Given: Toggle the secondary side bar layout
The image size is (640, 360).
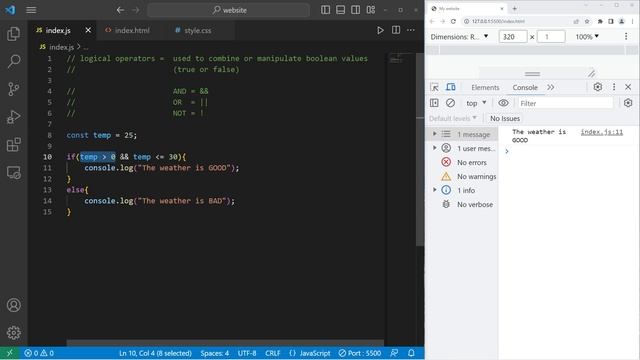Looking at the screenshot, I should click(356, 10).
